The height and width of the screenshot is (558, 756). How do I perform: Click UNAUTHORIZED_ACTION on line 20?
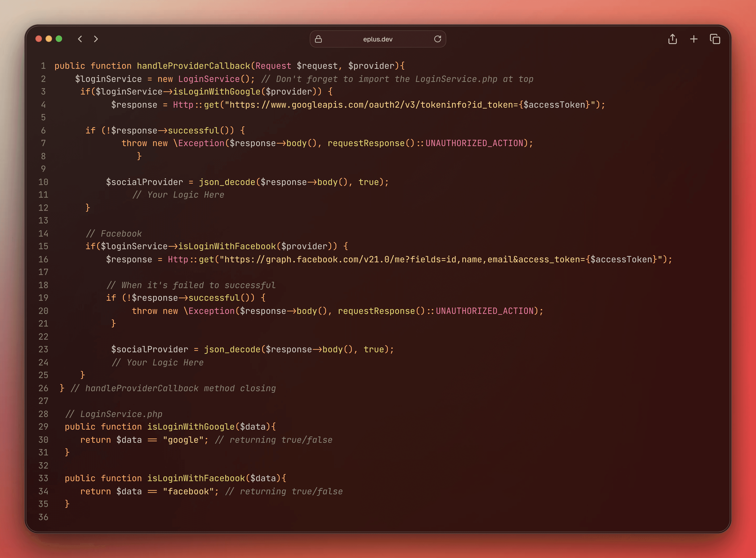tap(485, 311)
